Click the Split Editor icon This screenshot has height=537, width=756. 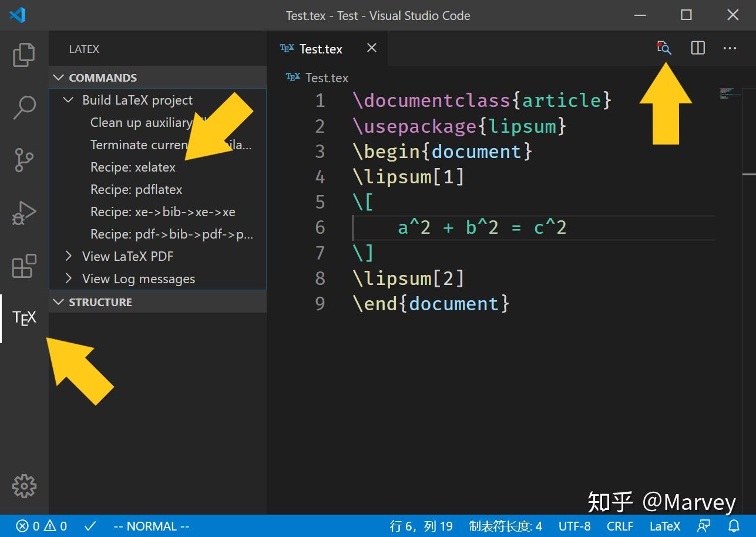pyautogui.click(x=697, y=48)
